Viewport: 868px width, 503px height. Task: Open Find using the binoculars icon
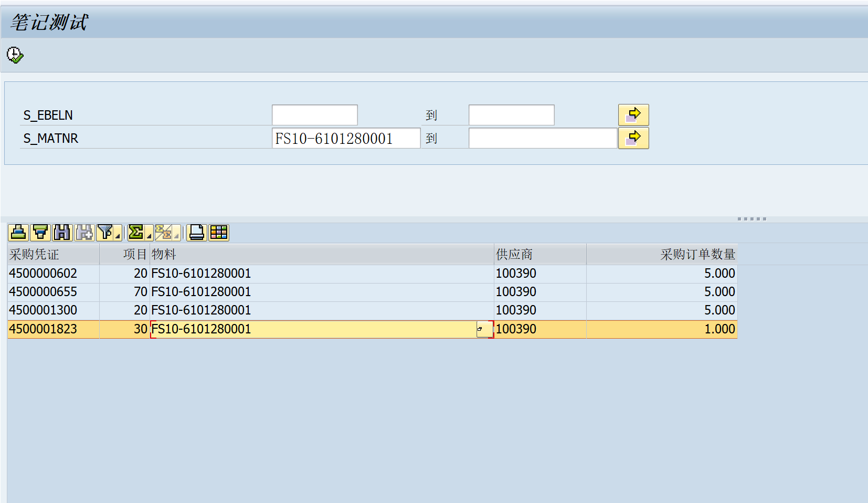tap(63, 233)
